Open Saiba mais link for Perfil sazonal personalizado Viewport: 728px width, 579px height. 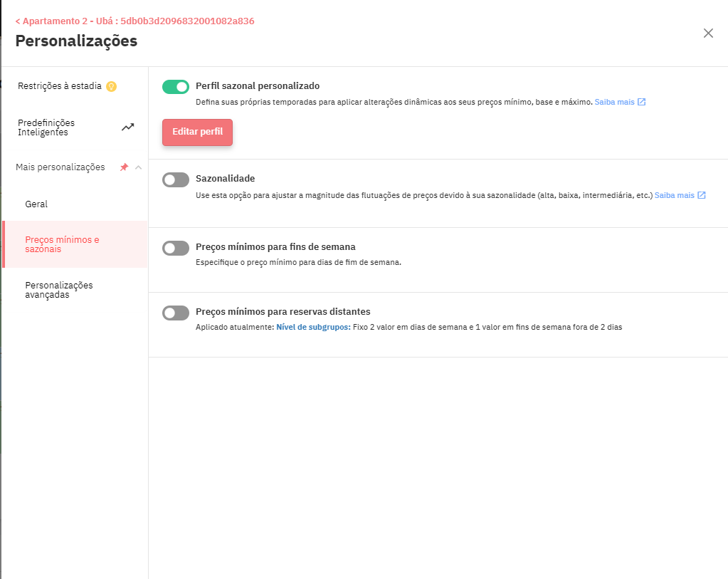[x=614, y=102]
